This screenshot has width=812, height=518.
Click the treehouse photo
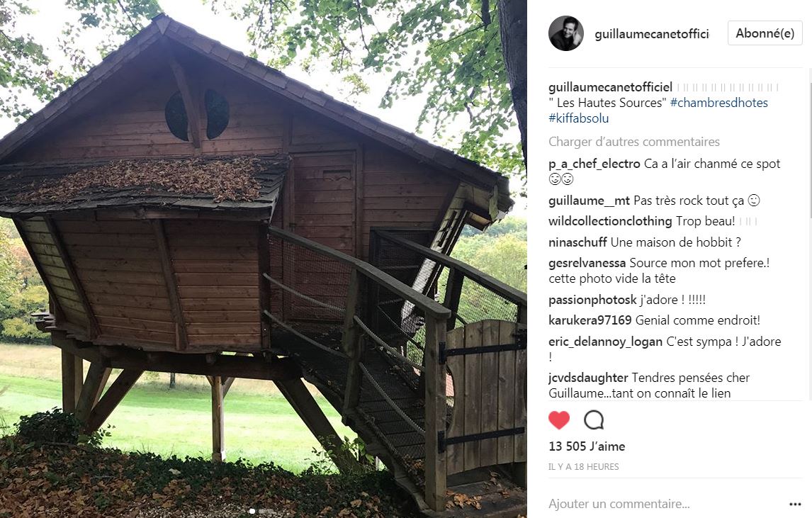[263, 259]
